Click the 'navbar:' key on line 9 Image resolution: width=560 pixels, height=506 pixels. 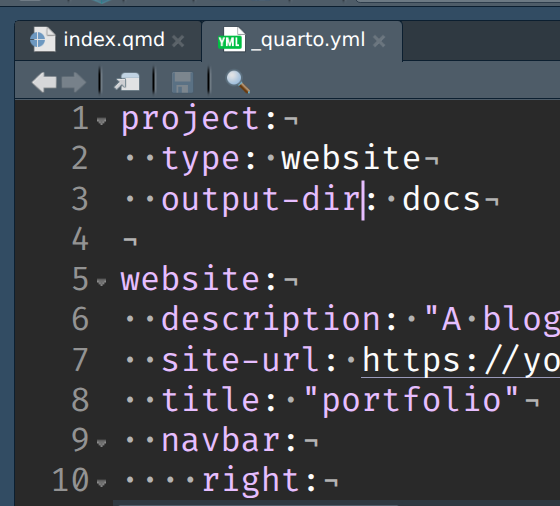(x=229, y=441)
